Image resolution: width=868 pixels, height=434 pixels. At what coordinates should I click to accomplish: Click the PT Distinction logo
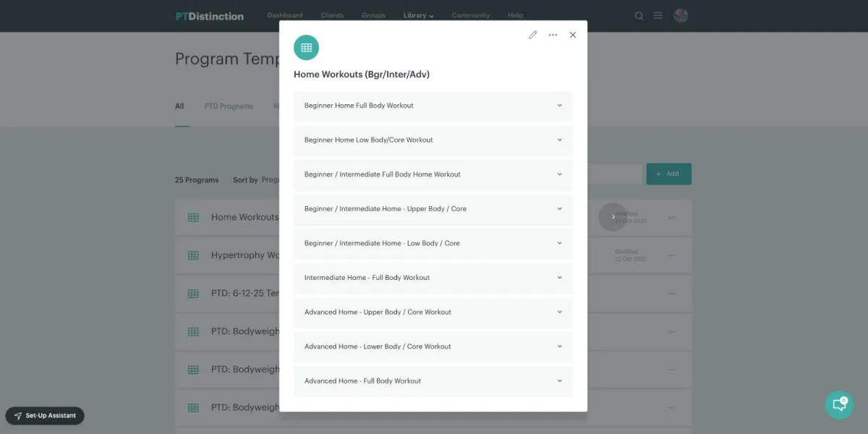tap(210, 16)
